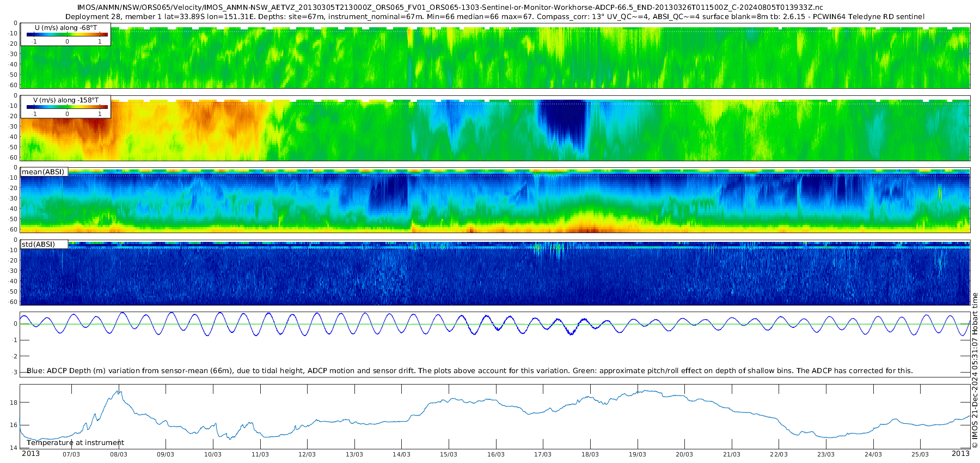
Task: Click the 25/03 date tick label
Action: (x=920, y=454)
